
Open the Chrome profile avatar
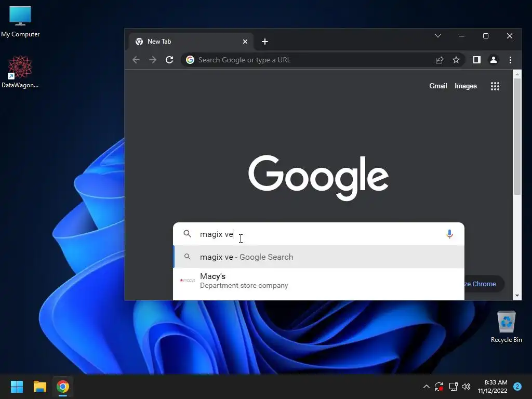point(494,60)
